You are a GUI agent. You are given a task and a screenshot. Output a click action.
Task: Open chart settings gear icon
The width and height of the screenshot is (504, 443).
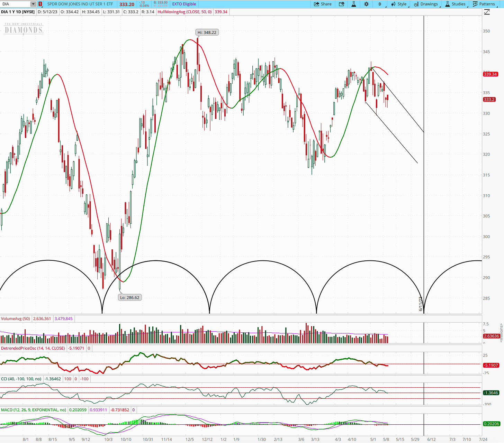pyautogui.click(x=367, y=4)
